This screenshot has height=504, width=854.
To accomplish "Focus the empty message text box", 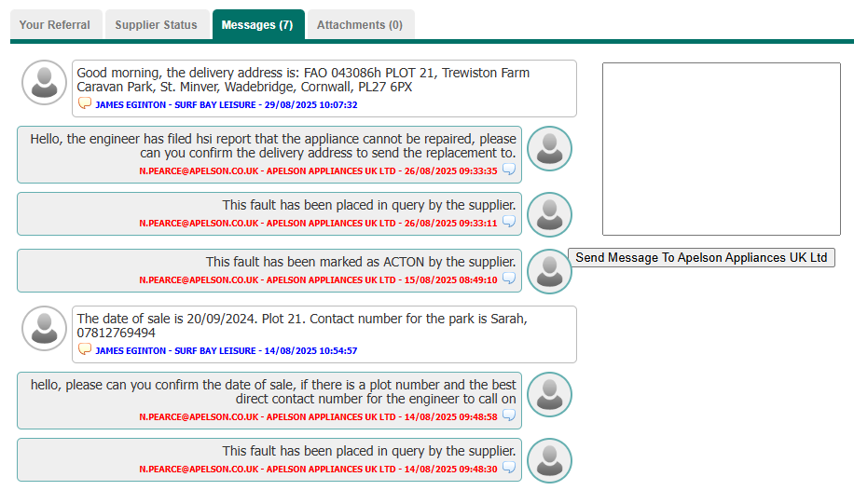I will [721, 148].
